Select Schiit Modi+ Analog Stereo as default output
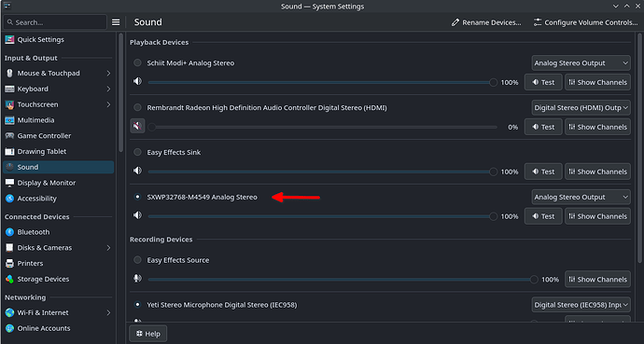The width and height of the screenshot is (644, 344). point(137,62)
